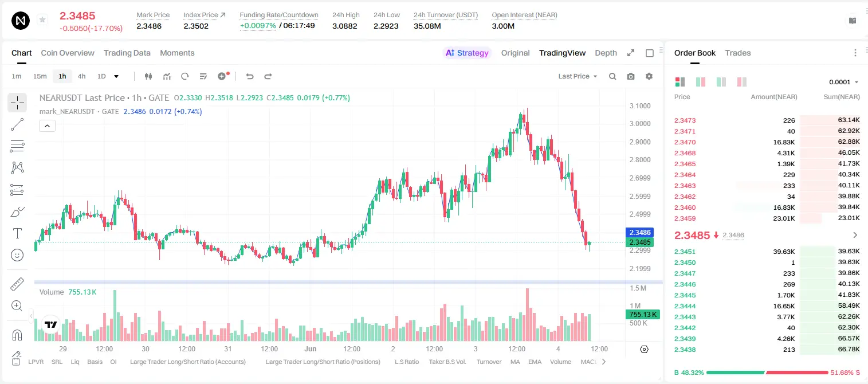
Task: Switch to the Trades tab
Action: [738, 53]
